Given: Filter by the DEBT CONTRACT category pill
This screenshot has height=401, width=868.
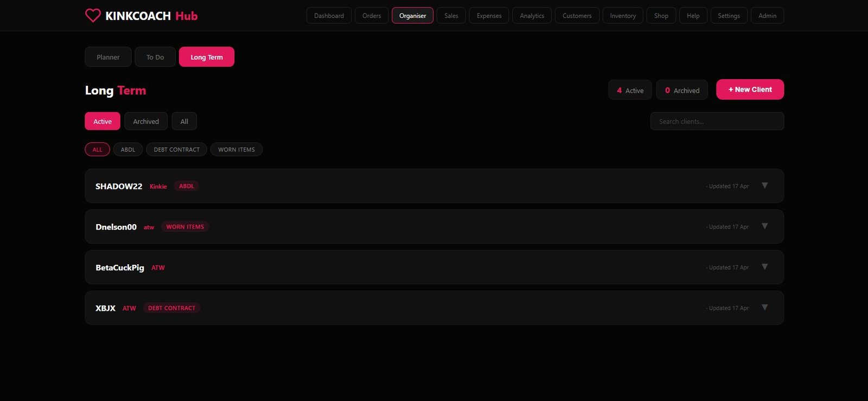Looking at the screenshot, I should coord(176,149).
